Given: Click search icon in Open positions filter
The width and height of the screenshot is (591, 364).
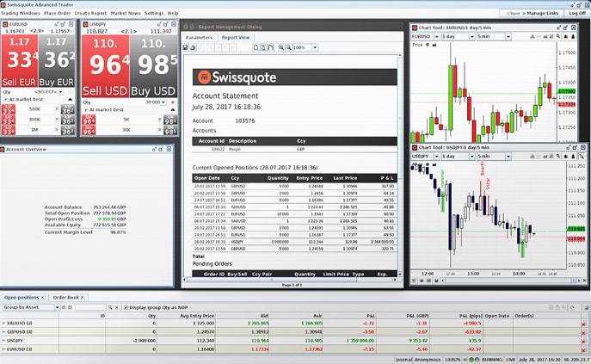Looking at the screenshot, I should pos(110,307).
